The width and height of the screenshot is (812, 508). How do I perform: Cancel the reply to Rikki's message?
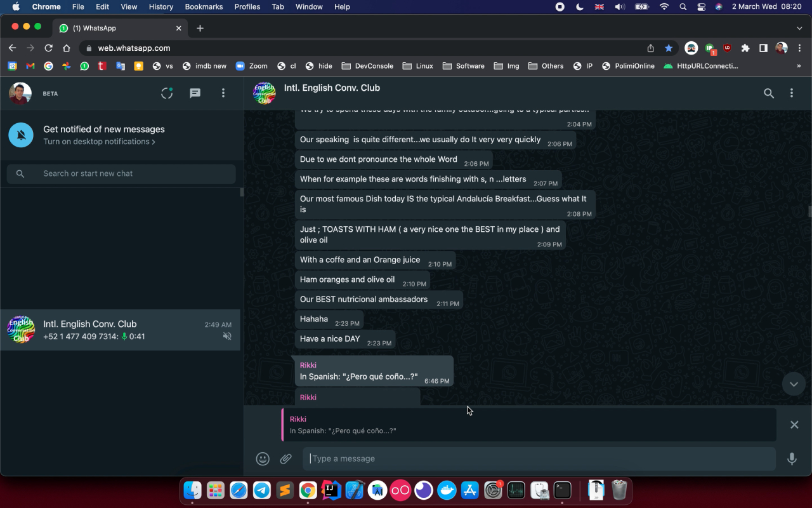(x=794, y=425)
